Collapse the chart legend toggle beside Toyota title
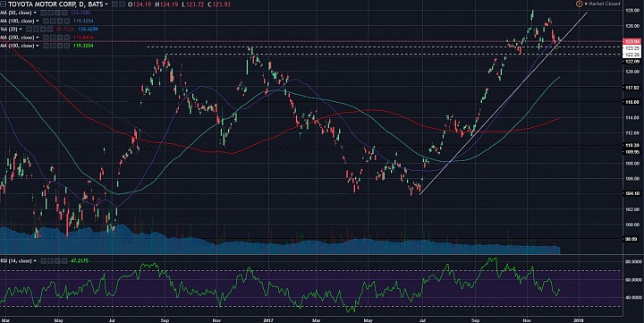 [3, 4]
